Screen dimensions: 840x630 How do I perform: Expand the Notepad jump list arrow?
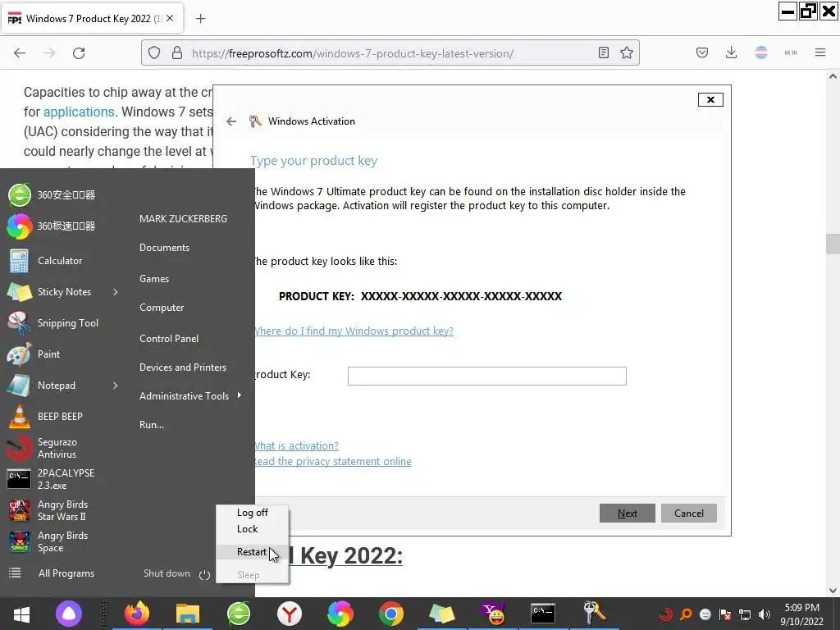[115, 386]
